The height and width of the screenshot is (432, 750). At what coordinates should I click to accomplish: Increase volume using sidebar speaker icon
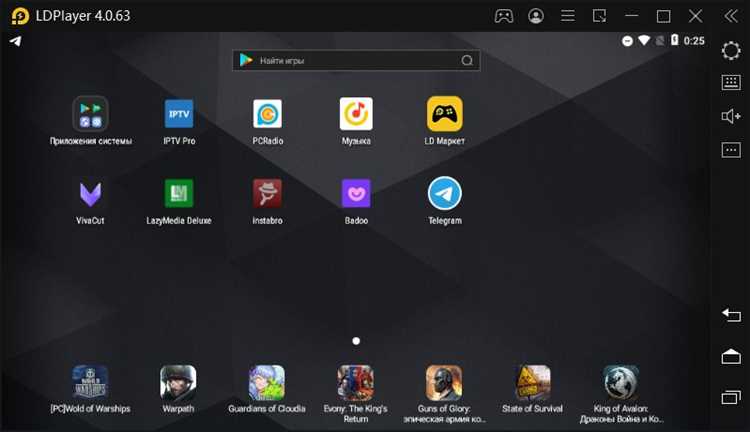point(731,116)
